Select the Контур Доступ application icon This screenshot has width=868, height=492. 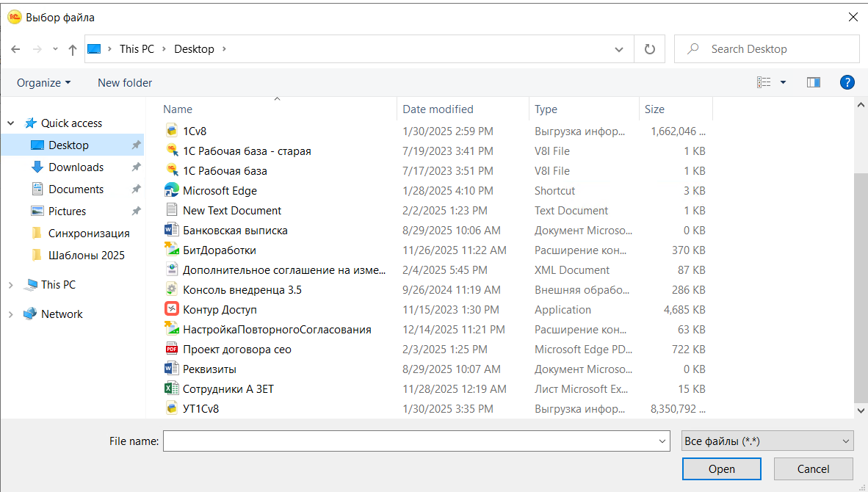coord(171,309)
